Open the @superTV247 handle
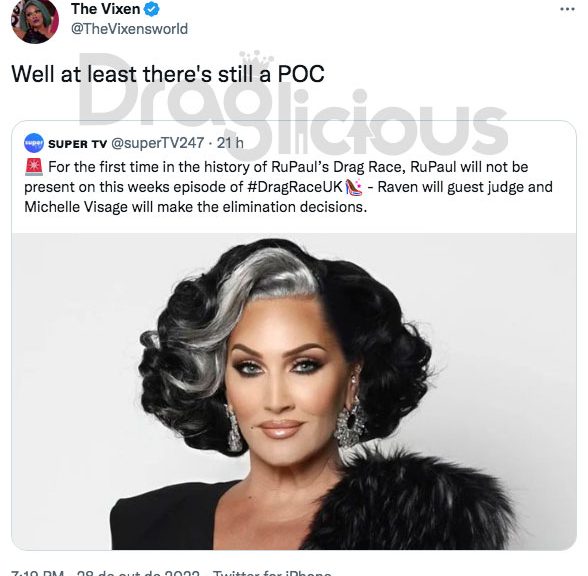The image size is (588, 576). [x=158, y=143]
